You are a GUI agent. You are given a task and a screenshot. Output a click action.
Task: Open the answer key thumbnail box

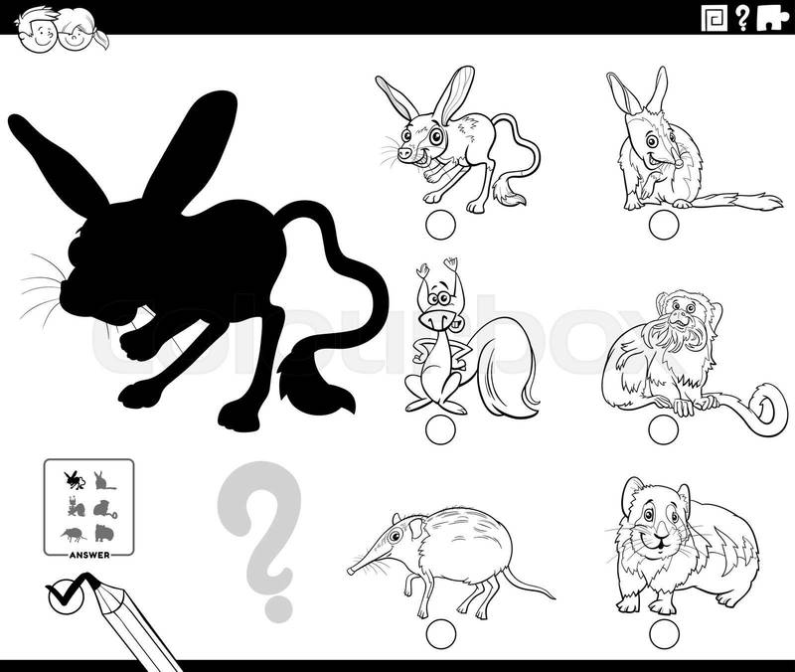click(x=89, y=505)
